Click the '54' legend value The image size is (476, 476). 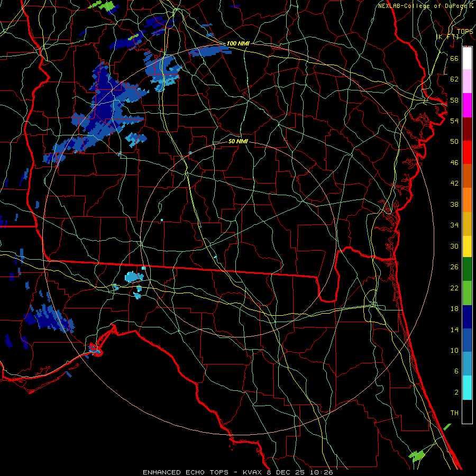[454, 121]
